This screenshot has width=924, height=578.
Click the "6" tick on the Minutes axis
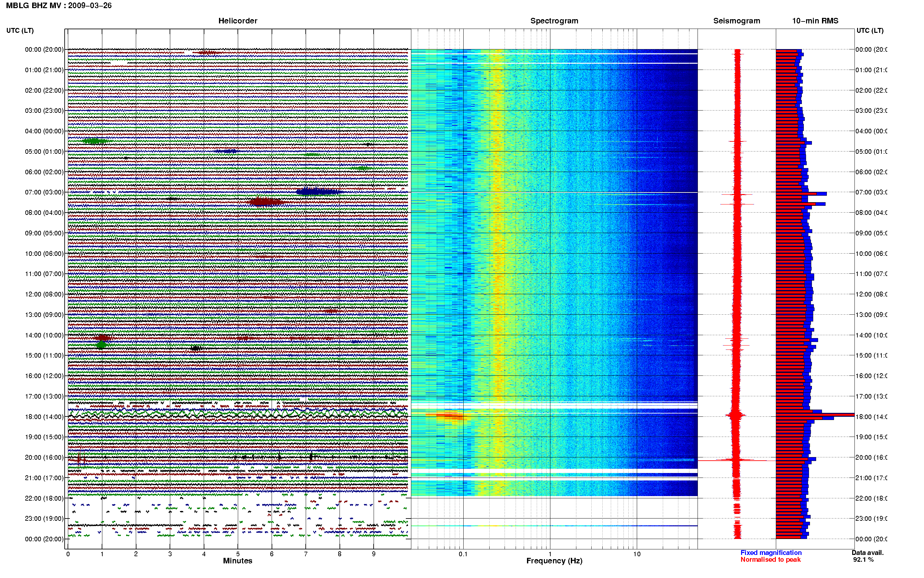272,554
